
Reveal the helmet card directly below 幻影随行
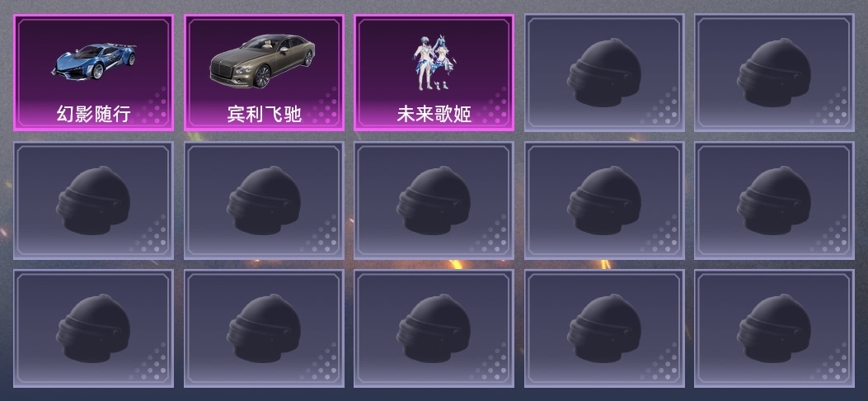tap(93, 200)
